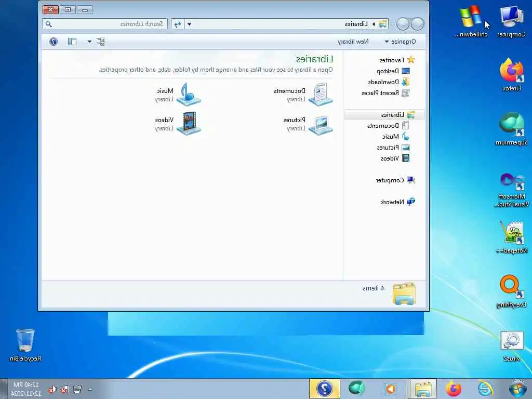Click the New library button
Screen dimensions: 532x399
353,42
